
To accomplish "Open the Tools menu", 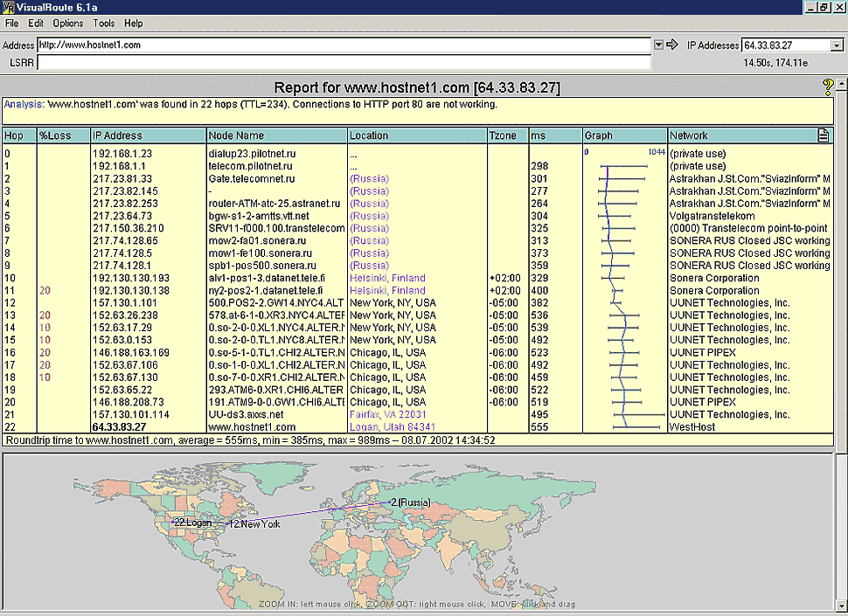I will 104,24.
